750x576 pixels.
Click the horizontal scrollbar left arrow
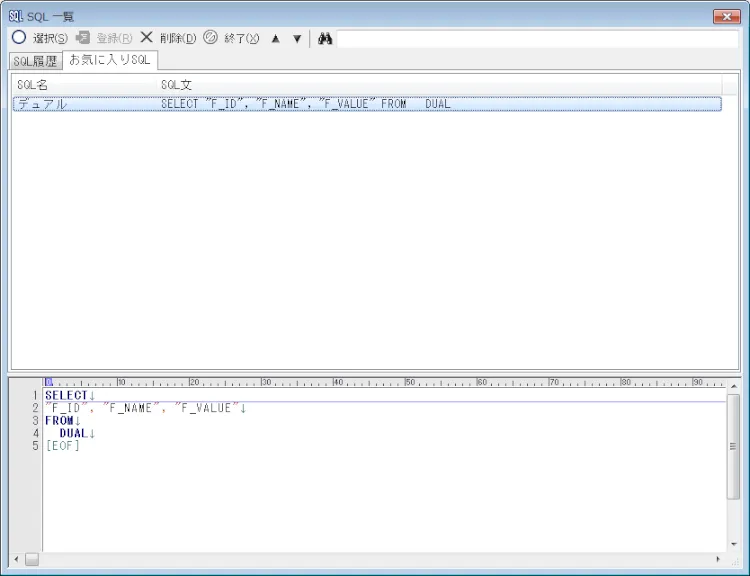point(17,559)
